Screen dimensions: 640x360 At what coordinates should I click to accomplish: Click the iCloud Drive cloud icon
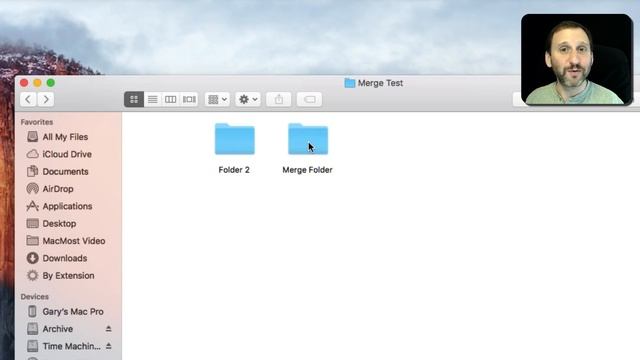click(x=33, y=154)
